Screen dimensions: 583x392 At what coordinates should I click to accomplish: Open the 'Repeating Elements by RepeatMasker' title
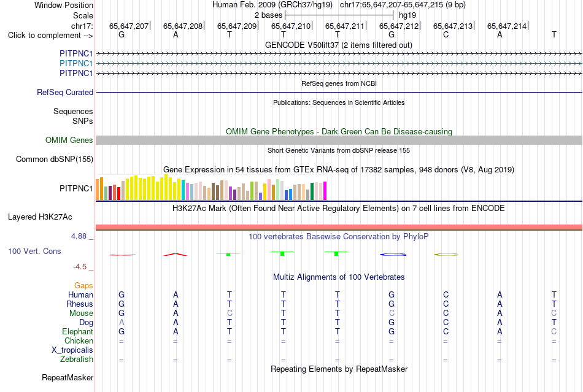(x=339, y=369)
